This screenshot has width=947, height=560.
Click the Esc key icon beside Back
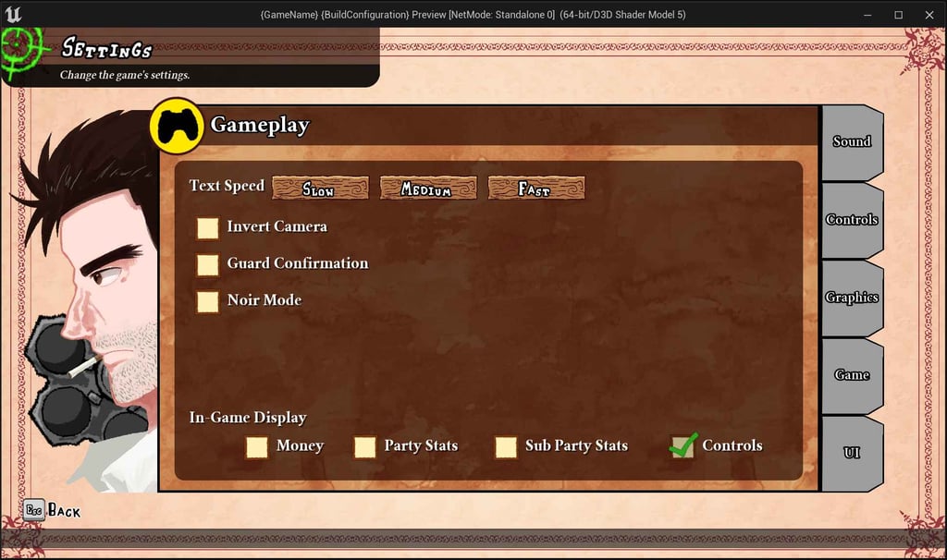click(x=34, y=510)
